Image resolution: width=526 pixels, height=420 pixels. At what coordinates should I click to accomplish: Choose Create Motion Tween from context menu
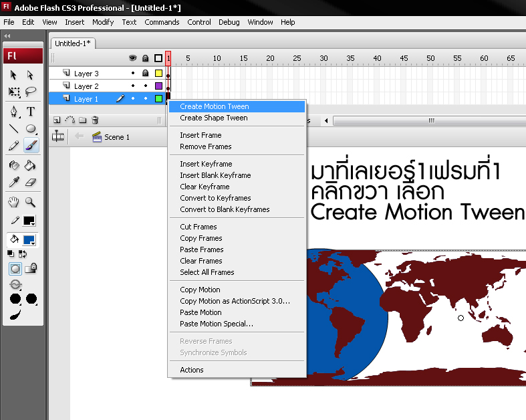(x=237, y=106)
